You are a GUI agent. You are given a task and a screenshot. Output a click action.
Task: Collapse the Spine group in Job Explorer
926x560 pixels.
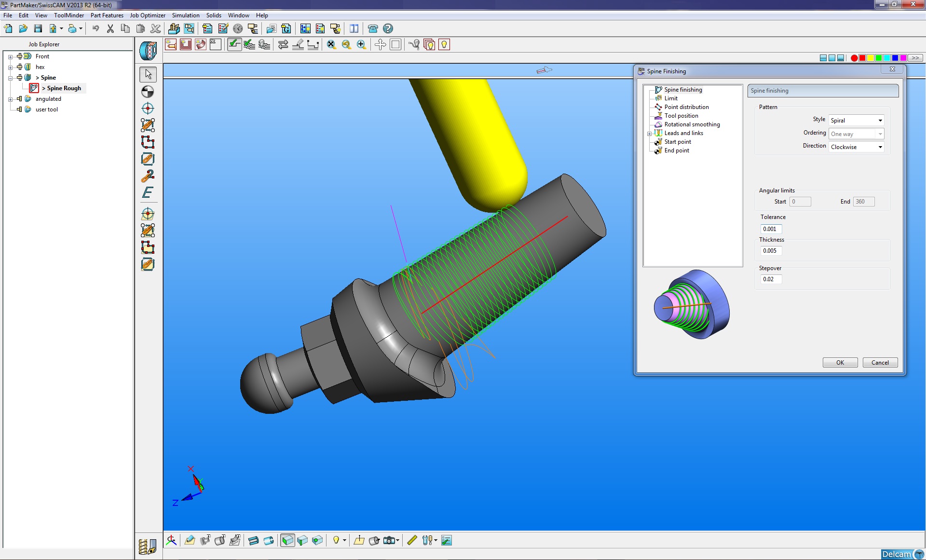pyautogui.click(x=10, y=78)
